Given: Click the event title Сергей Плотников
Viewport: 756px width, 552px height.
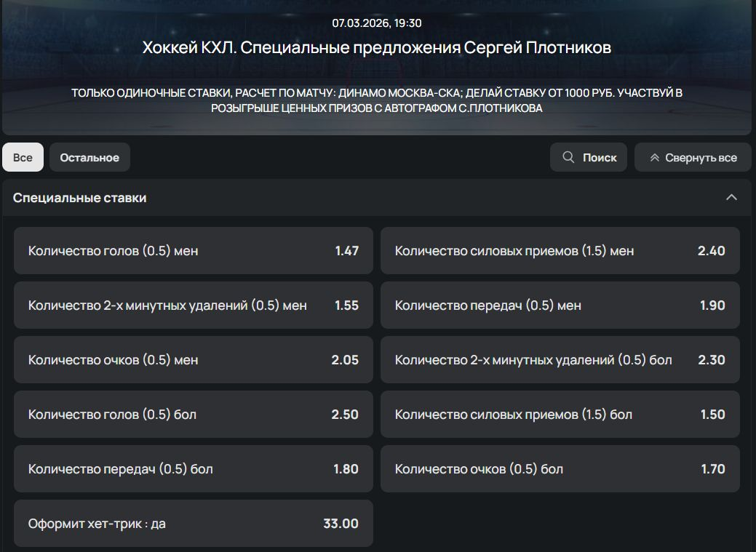Looking at the screenshot, I should click(376, 48).
